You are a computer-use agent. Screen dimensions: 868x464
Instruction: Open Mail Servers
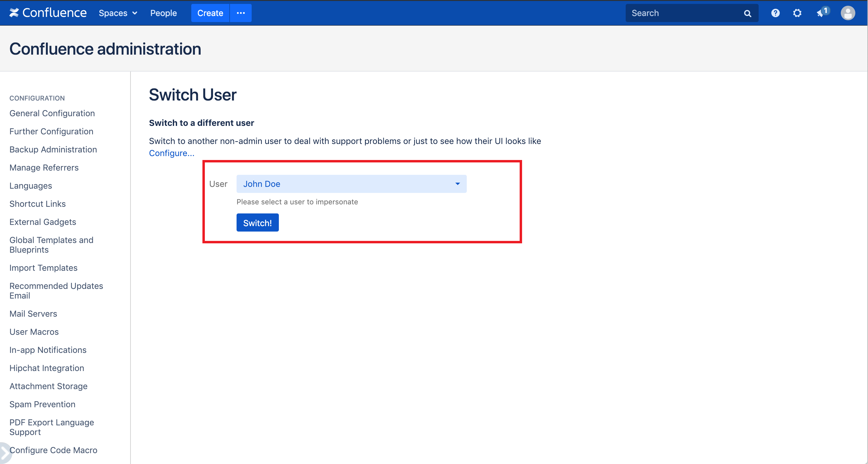[33, 313]
